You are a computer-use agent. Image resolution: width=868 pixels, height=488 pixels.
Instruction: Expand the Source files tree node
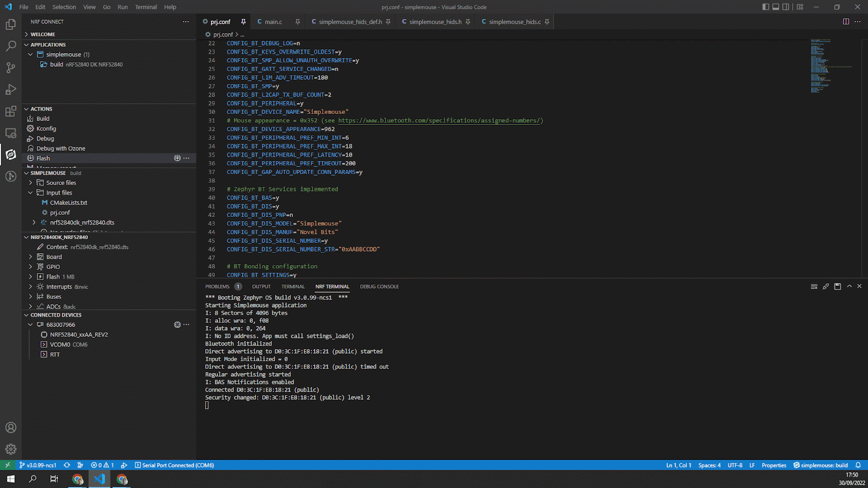tap(31, 183)
